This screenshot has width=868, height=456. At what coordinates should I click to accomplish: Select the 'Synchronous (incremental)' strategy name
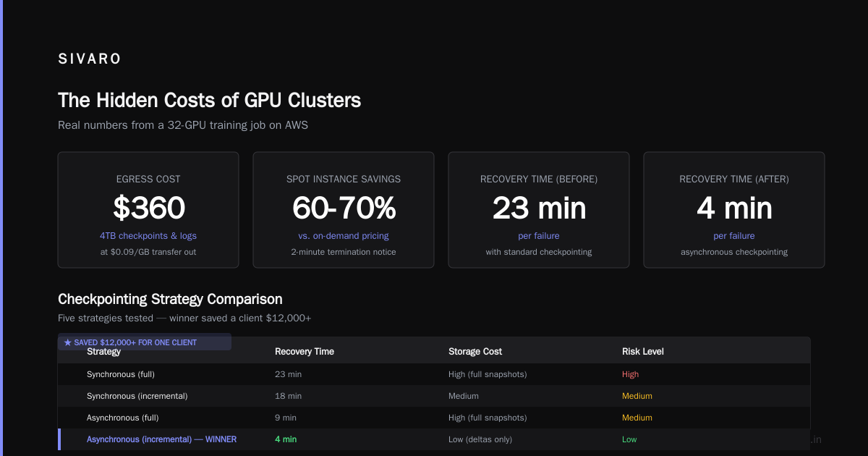pyautogui.click(x=137, y=396)
